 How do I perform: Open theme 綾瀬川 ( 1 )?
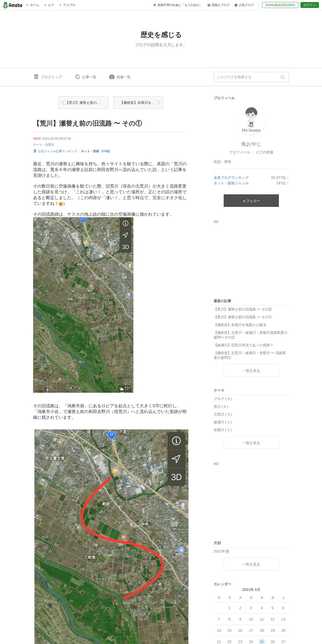pos(223,422)
